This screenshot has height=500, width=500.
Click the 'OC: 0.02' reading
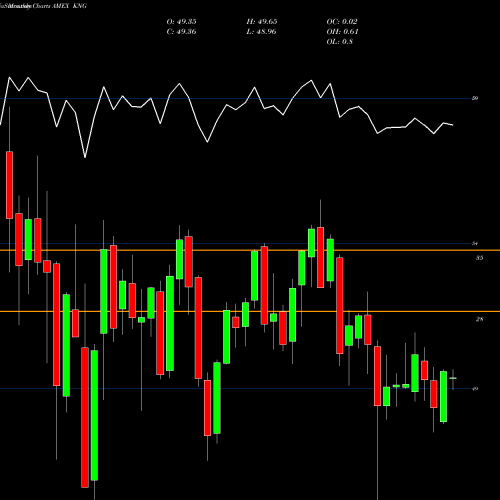point(342,22)
